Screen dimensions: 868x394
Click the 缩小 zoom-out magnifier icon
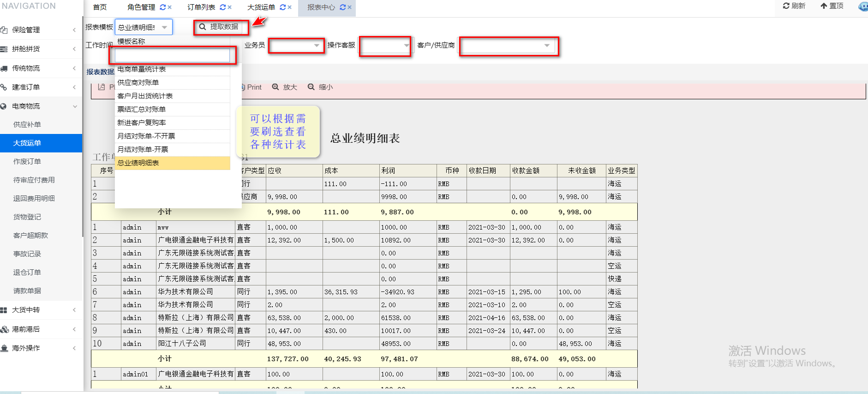pyautogui.click(x=311, y=87)
